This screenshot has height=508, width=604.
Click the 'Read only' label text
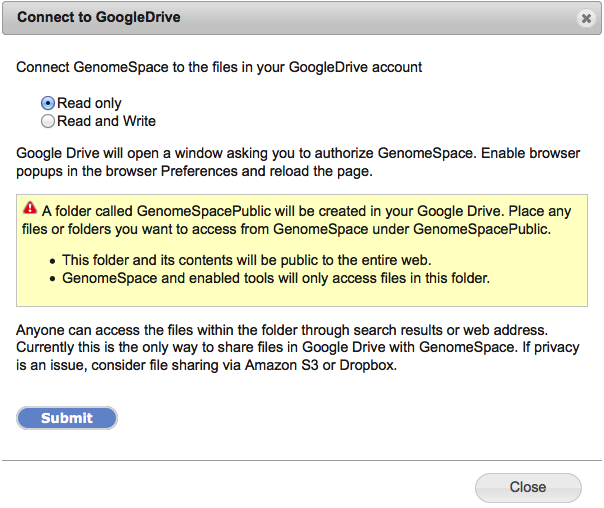click(x=89, y=103)
